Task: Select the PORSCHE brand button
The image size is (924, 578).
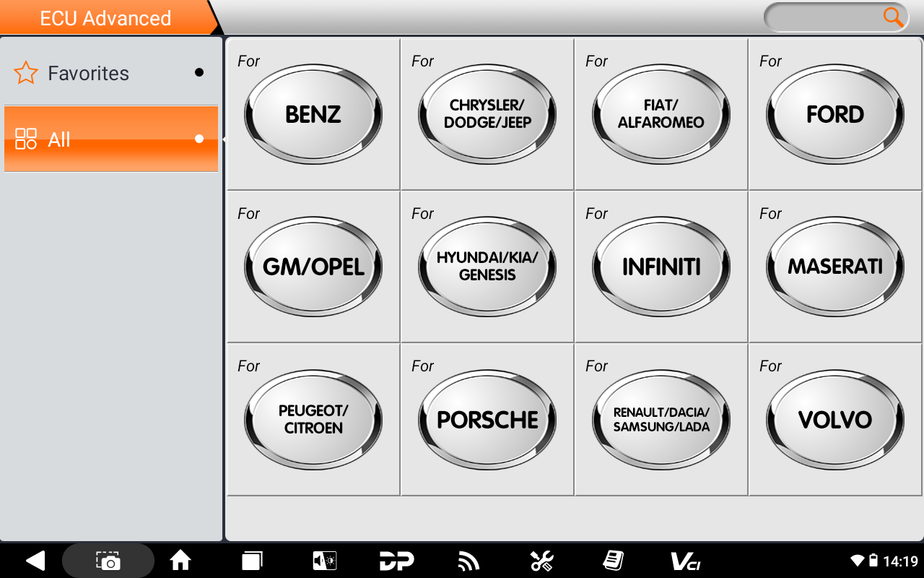Action: tap(487, 419)
